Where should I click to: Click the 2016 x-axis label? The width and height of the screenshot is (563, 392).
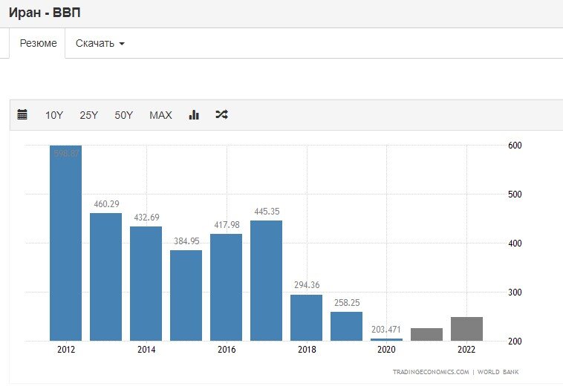pyautogui.click(x=227, y=349)
